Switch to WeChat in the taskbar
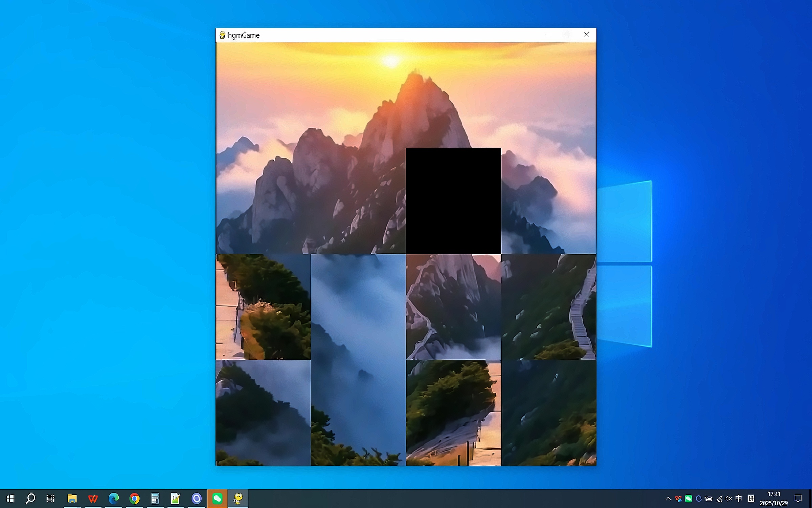The width and height of the screenshot is (812, 508). [x=217, y=499]
